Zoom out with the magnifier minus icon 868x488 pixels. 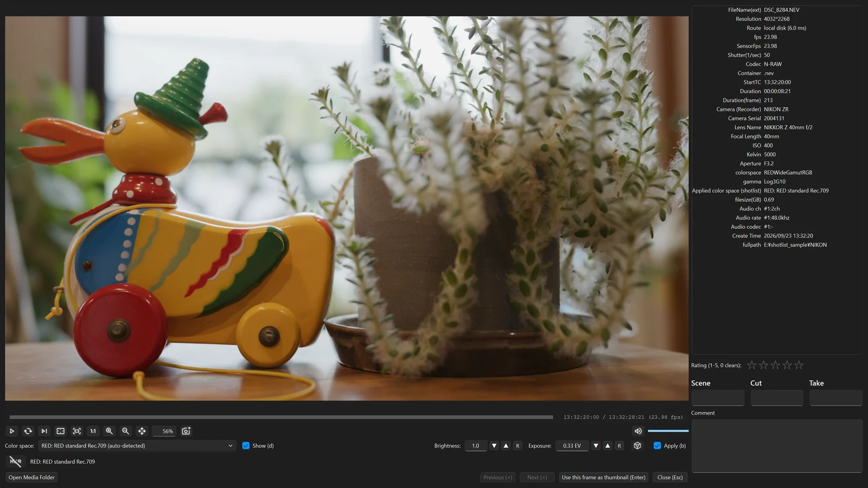pos(125,431)
